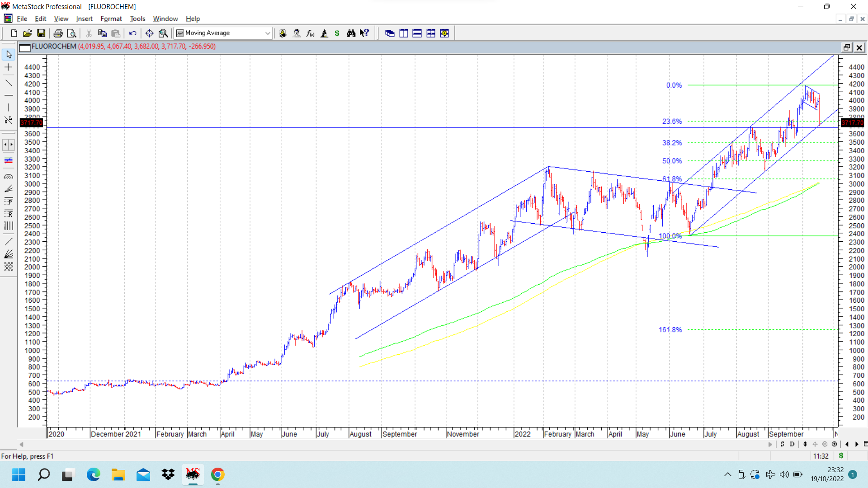Open the Tools menu
Screen dimensions: 868x488
point(137,19)
